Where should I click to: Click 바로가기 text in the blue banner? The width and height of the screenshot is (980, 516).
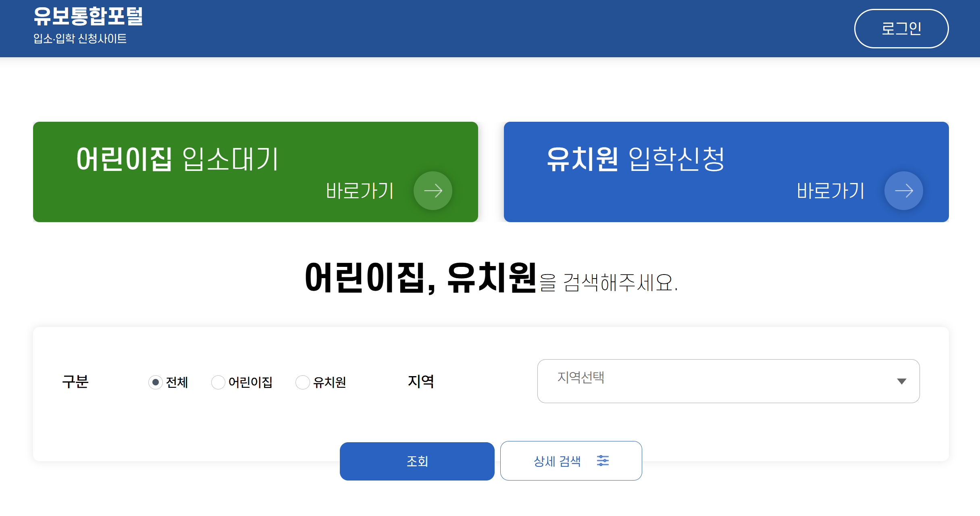coord(830,191)
